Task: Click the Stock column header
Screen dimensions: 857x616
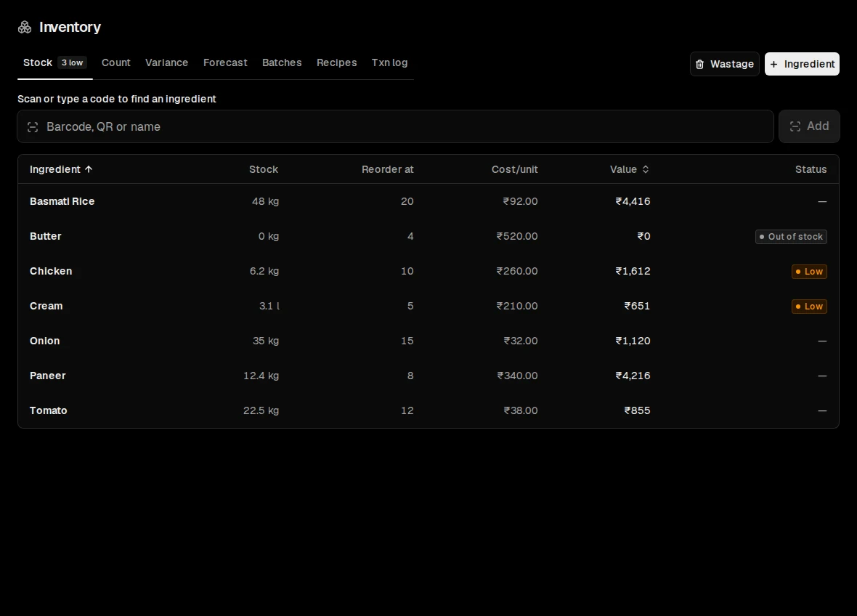Action: coord(264,169)
